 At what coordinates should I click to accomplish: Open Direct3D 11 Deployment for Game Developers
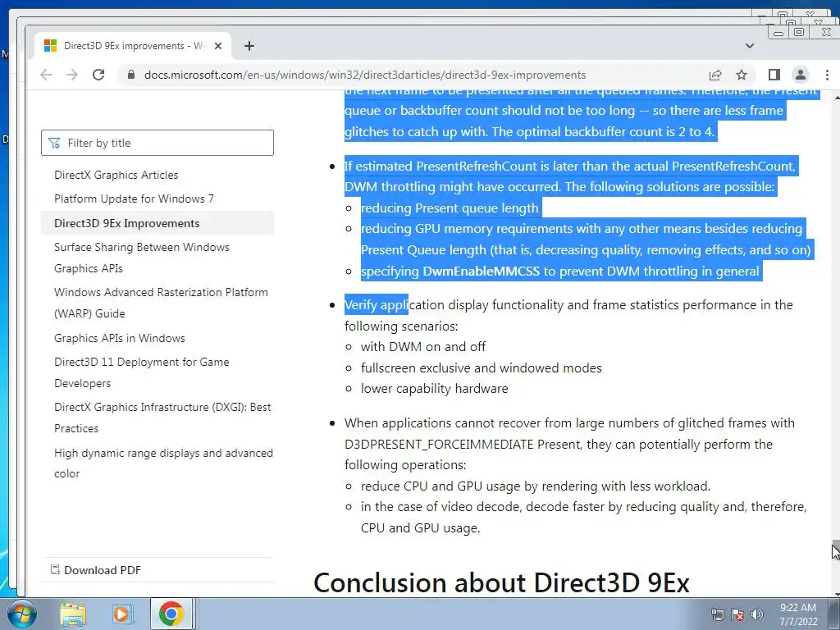(141, 373)
